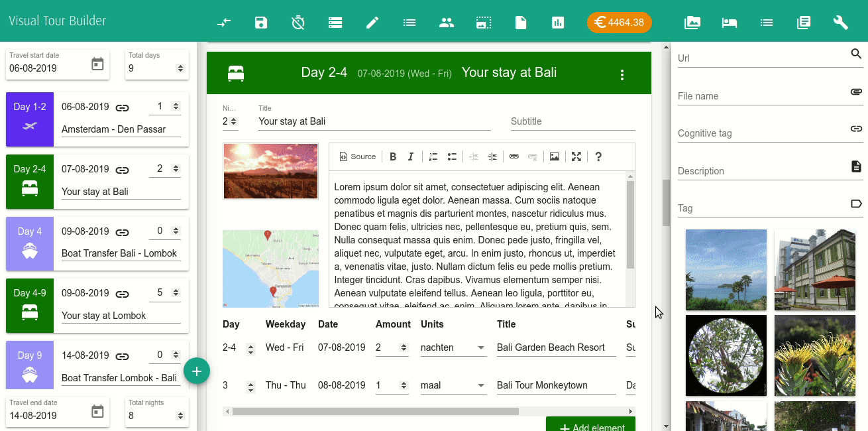Viewport: 868px width, 431px height.
Task: Insert an image in the description editor
Action: [555, 156]
